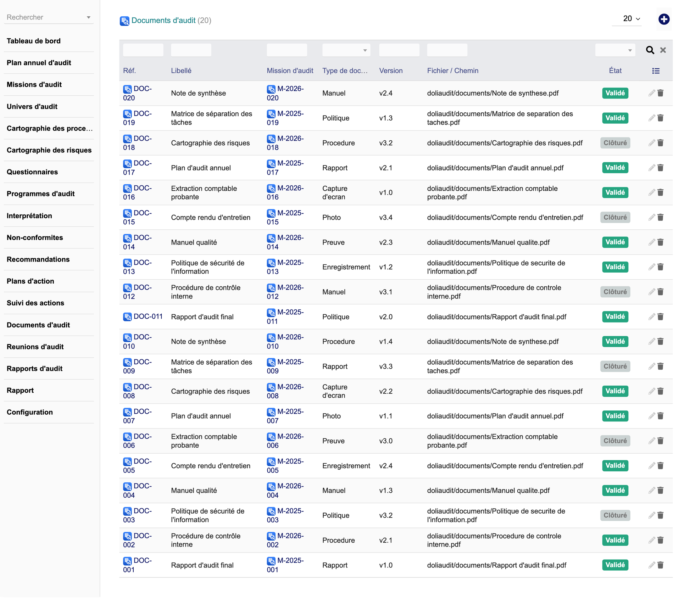690x616 pixels.
Task: Click the Validé badge on DOC-001 row
Action: pos(615,565)
